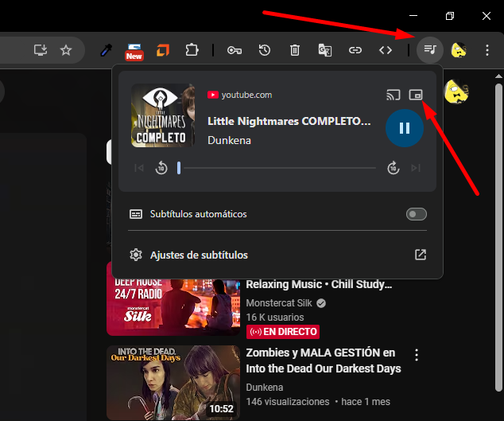Image resolution: width=504 pixels, height=421 pixels.
Task: Click the media progress seek bar
Action: coord(277,168)
